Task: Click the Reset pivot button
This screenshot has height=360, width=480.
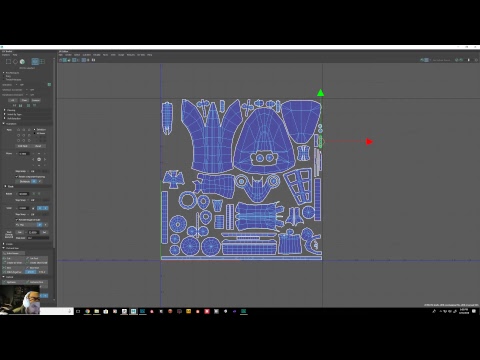Action: tap(38, 146)
